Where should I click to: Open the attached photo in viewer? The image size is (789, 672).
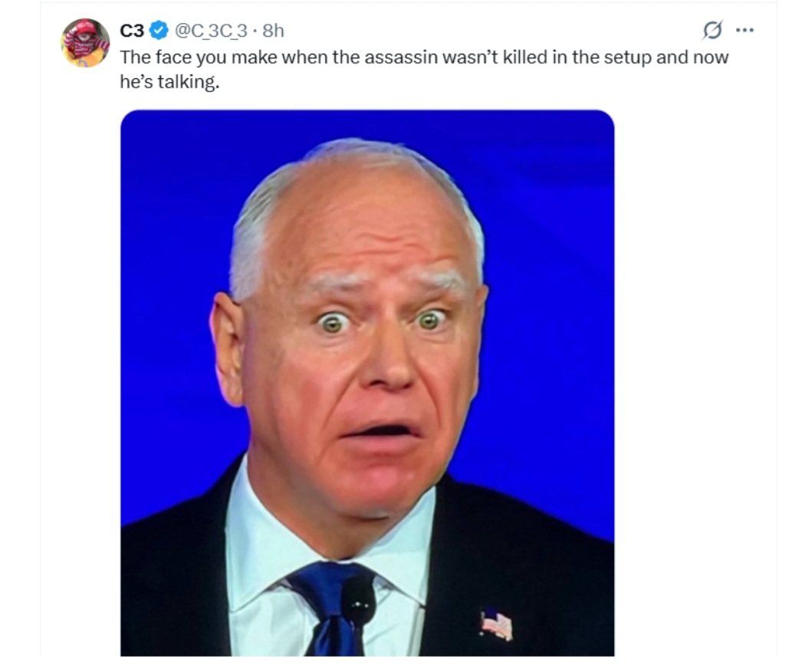(x=367, y=383)
